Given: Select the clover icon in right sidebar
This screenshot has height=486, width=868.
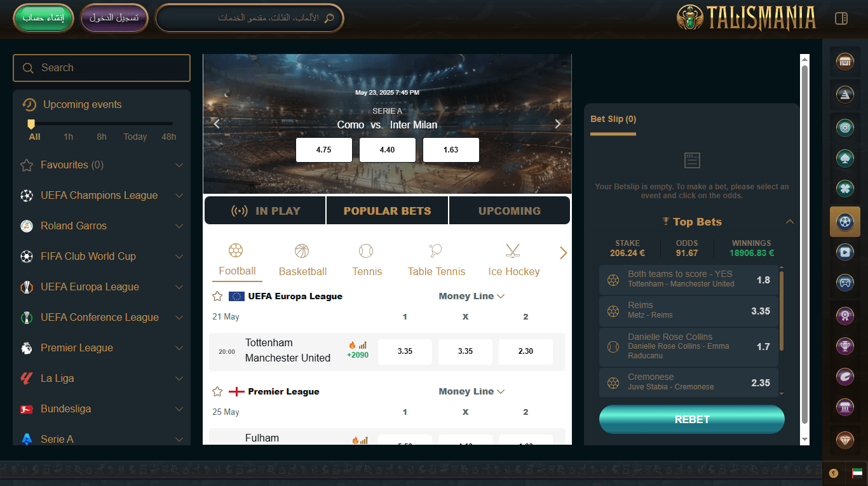Looking at the screenshot, I should tap(844, 189).
